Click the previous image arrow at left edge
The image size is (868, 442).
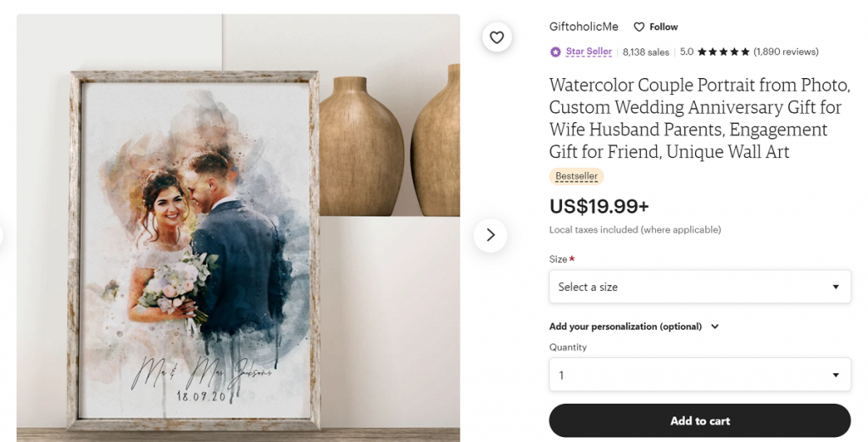pos(3,235)
